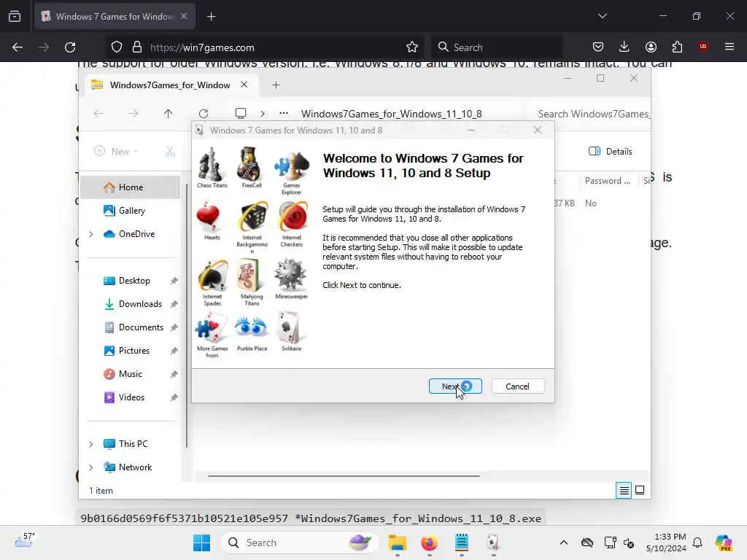Viewport: 747px width, 560px height.
Task: Click the Search Windows7Games field
Action: click(x=591, y=114)
